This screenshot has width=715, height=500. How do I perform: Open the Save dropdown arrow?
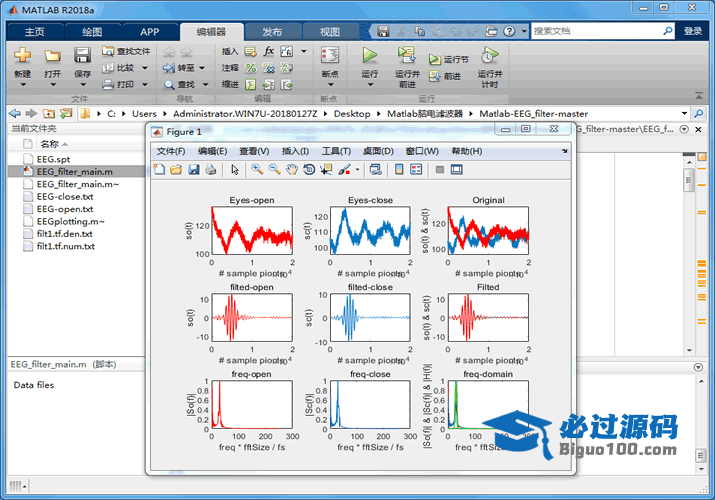click(83, 85)
